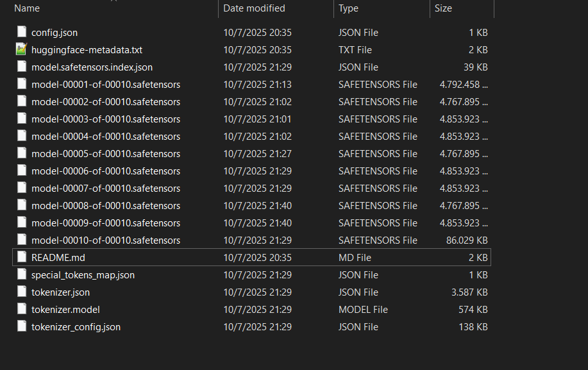Click the 10/7/2025 21:13 date cell
588x370 pixels.
tap(257, 85)
